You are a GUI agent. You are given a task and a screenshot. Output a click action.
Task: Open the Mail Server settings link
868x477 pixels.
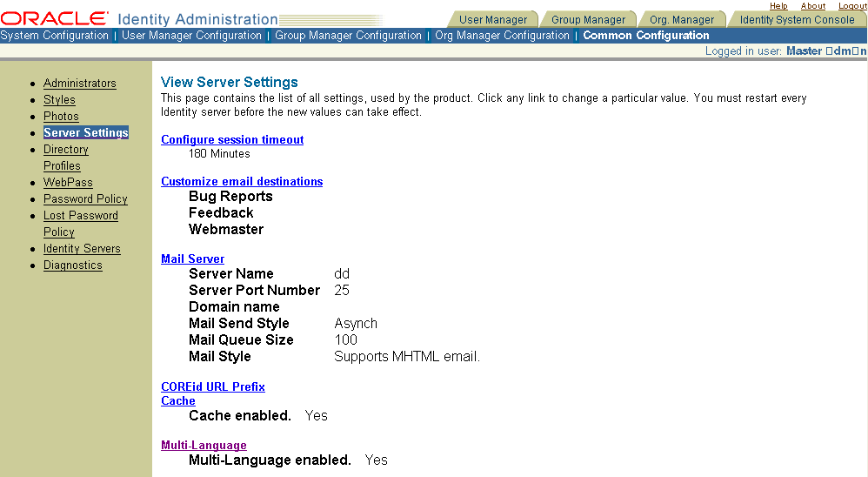pos(192,259)
